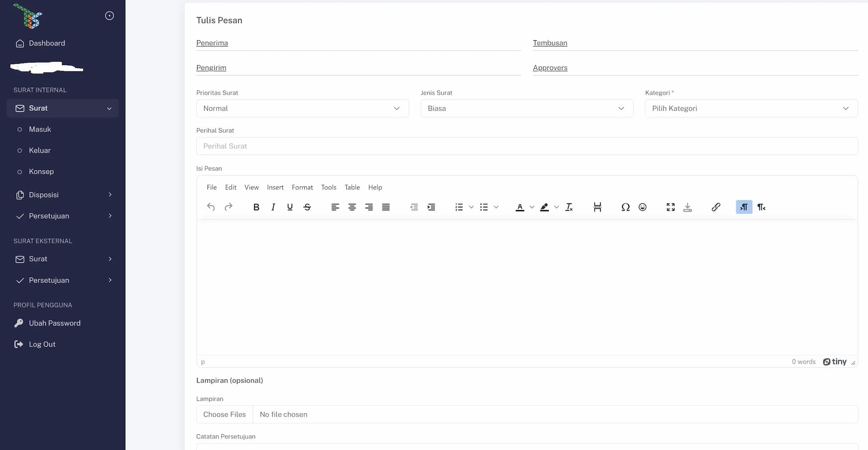
Task: Insert page break
Action: (x=597, y=207)
